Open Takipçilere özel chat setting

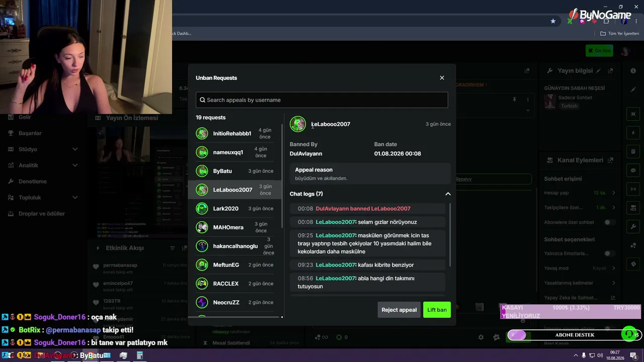coord(580,208)
